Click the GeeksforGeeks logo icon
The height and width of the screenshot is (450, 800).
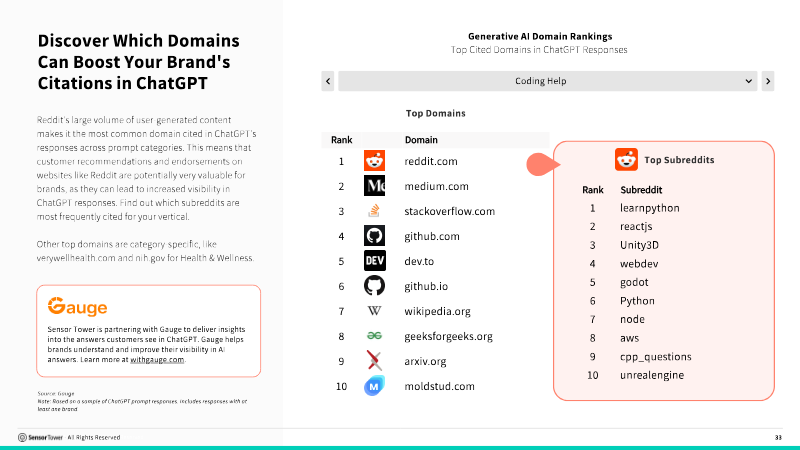pos(374,336)
